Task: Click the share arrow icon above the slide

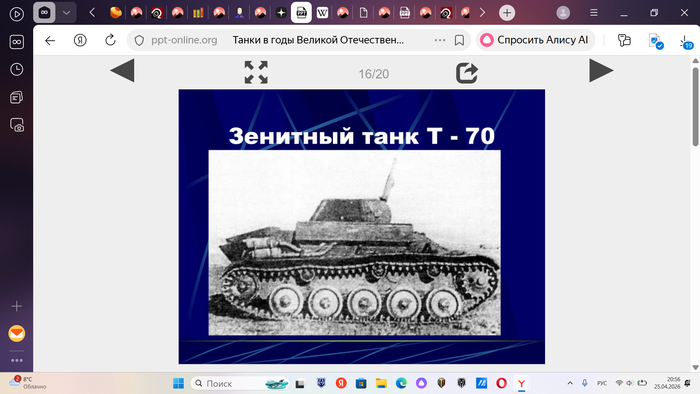Action: [467, 73]
